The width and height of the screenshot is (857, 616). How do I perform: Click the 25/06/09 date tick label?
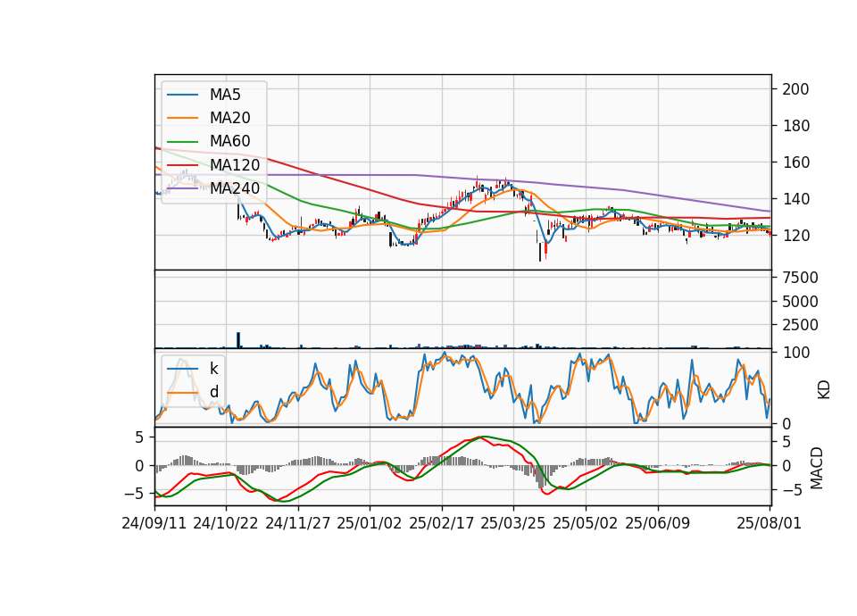[658, 523]
